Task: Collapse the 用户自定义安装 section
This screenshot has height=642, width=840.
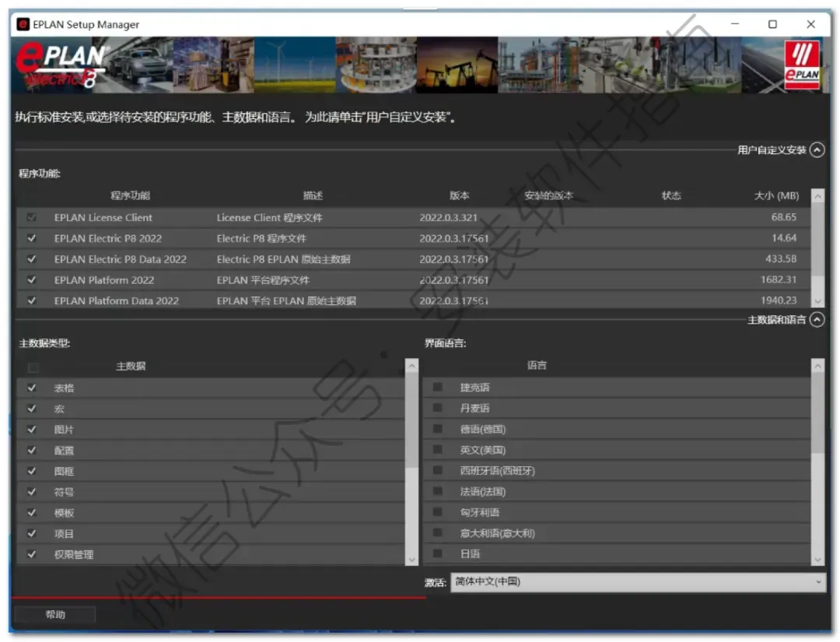Action: [817, 149]
